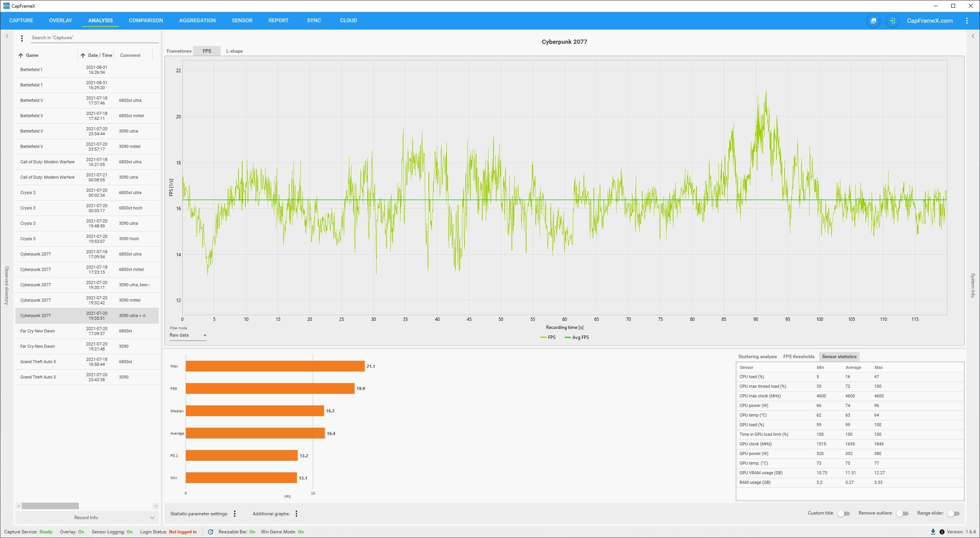Select Battlefield V 3090 mittel capture
This screenshot has width=980, height=538.
point(87,147)
